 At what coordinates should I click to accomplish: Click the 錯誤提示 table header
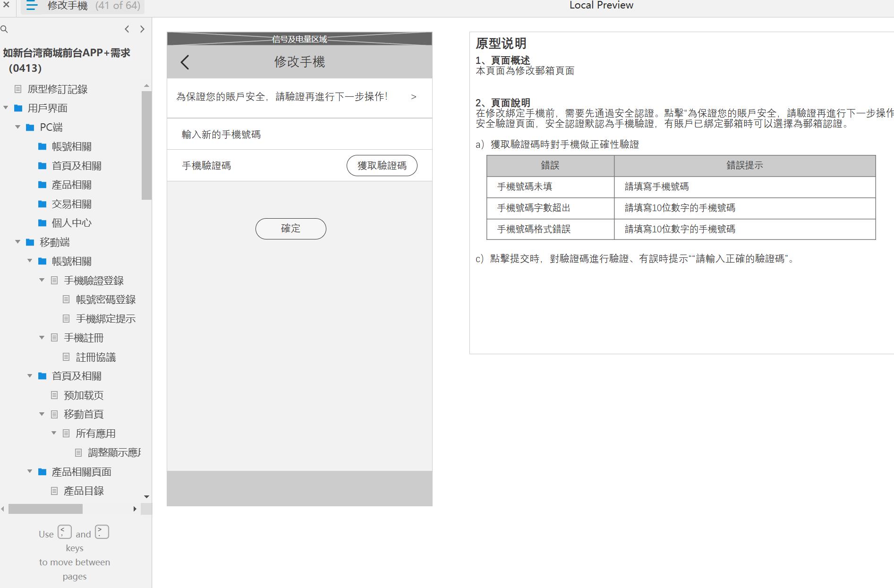pyautogui.click(x=745, y=165)
